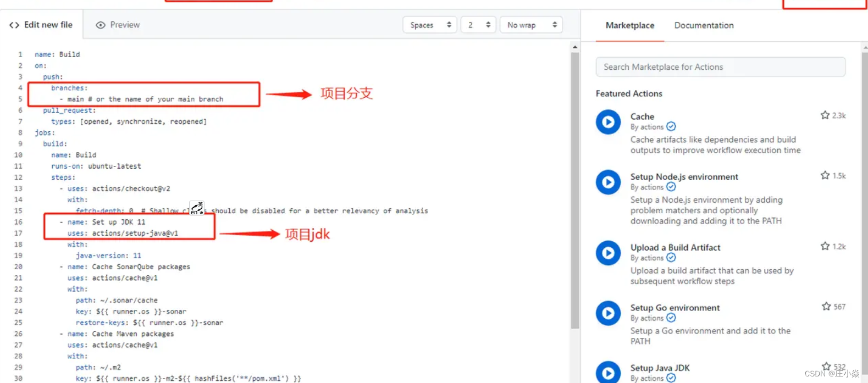Select the Documentation tab

[x=704, y=25]
